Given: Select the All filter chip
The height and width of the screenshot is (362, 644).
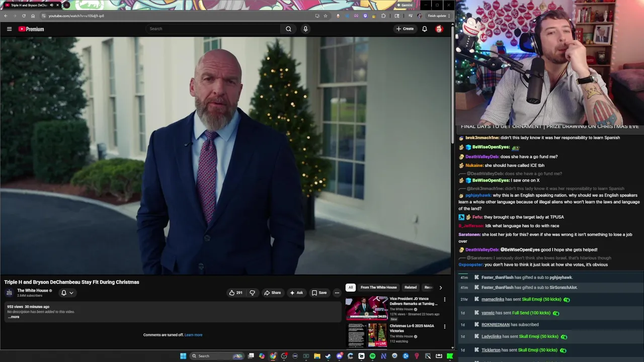Looking at the screenshot, I should (350, 288).
